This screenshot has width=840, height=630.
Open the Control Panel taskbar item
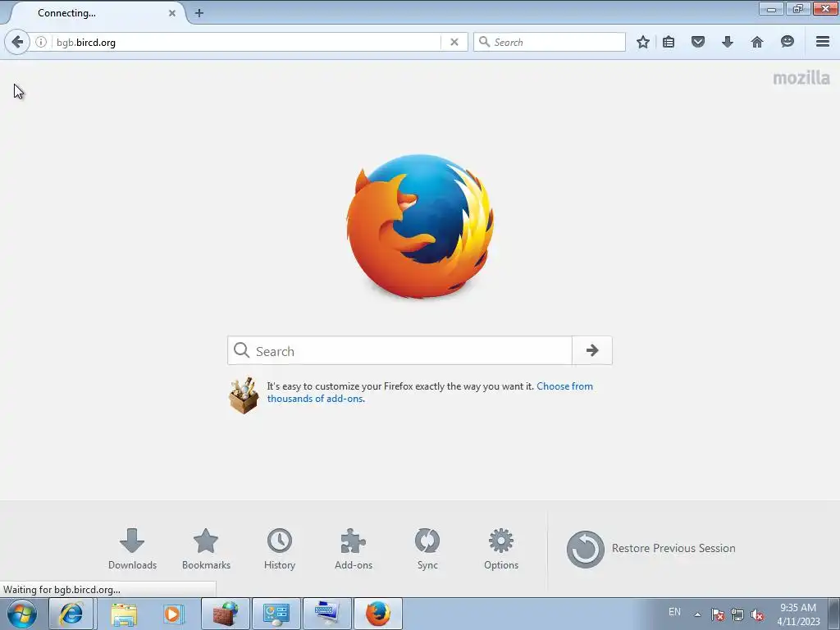pos(276,614)
